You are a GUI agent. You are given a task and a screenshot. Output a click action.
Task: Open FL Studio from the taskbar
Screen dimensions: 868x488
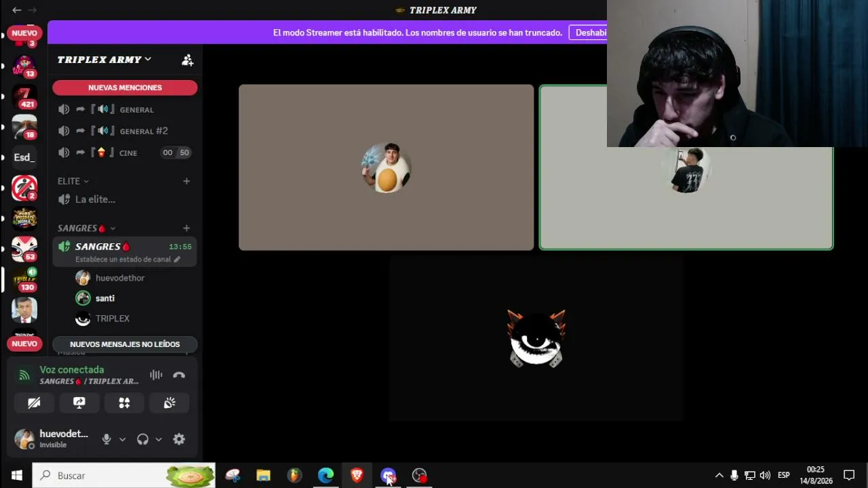[294, 476]
